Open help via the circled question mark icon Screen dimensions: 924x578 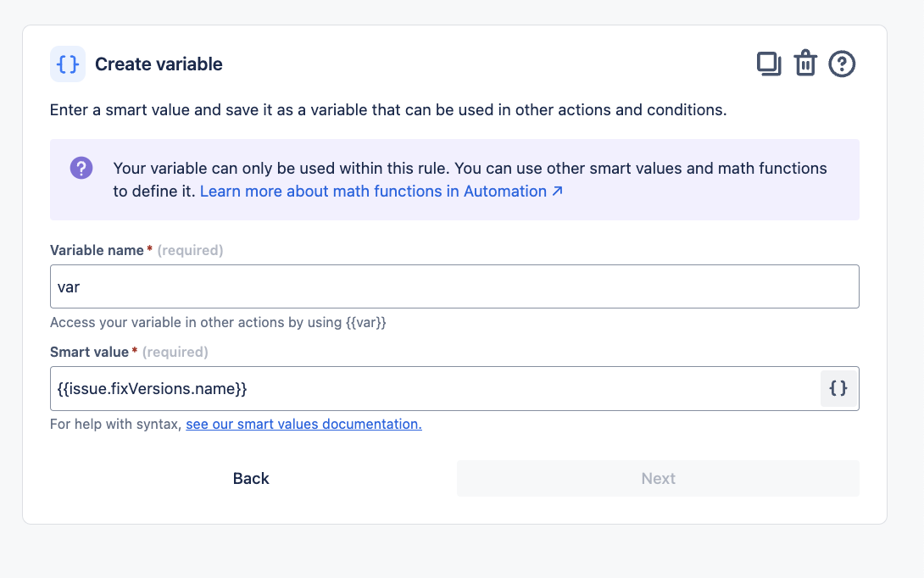[842, 64]
